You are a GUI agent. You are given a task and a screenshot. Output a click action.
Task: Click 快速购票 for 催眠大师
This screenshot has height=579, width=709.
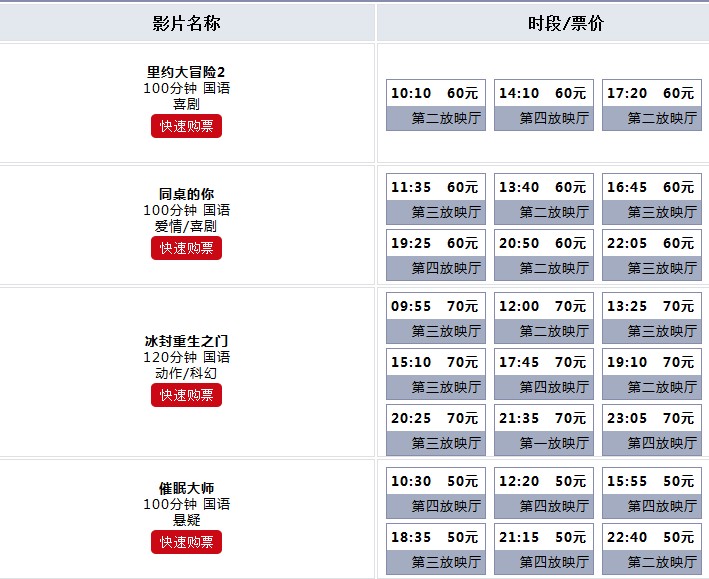click(186, 542)
